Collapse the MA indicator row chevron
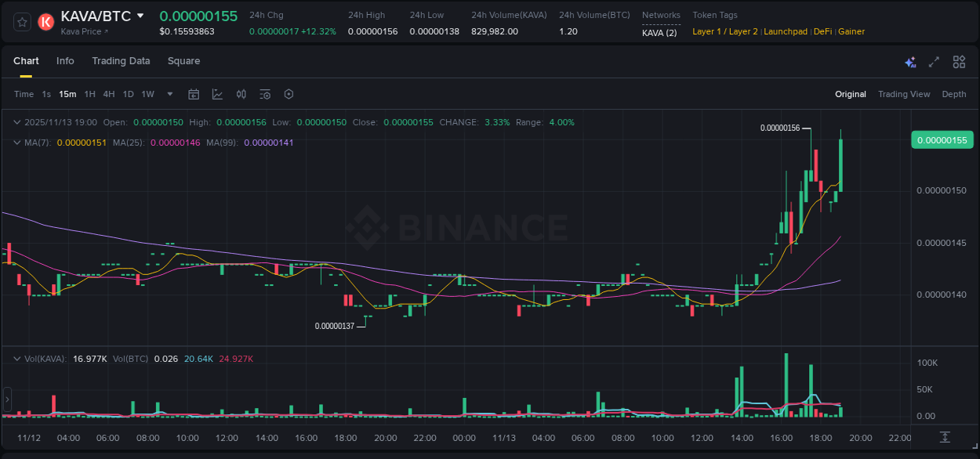Image resolution: width=980 pixels, height=459 pixels. [16, 143]
